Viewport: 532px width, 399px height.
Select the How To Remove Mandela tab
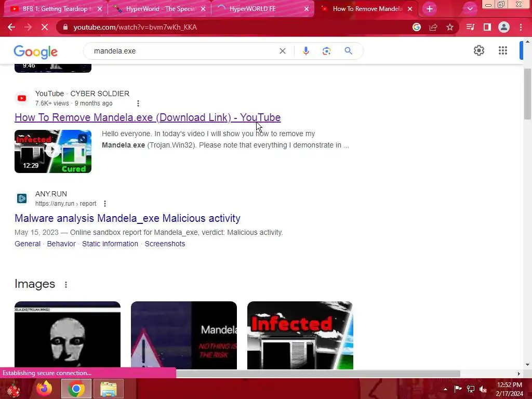(x=366, y=9)
